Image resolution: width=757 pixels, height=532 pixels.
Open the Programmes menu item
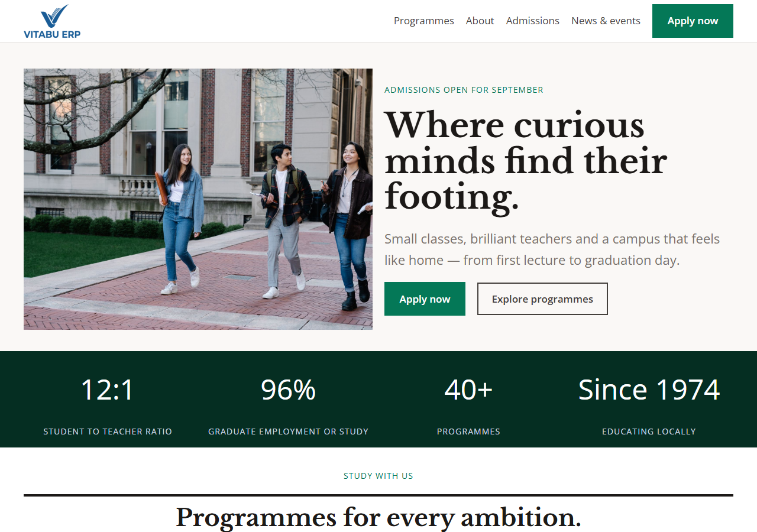pyautogui.click(x=424, y=21)
